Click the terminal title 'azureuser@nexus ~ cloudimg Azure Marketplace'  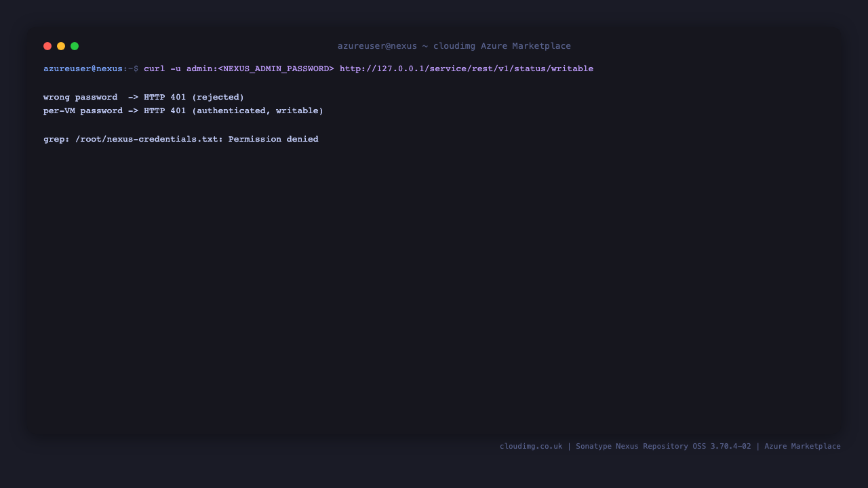pos(454,46)
